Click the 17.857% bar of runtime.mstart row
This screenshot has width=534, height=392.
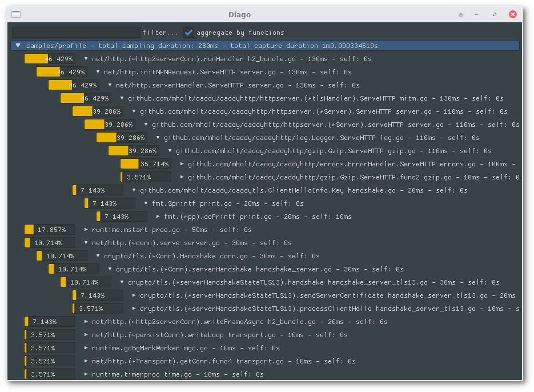[50, 230]
